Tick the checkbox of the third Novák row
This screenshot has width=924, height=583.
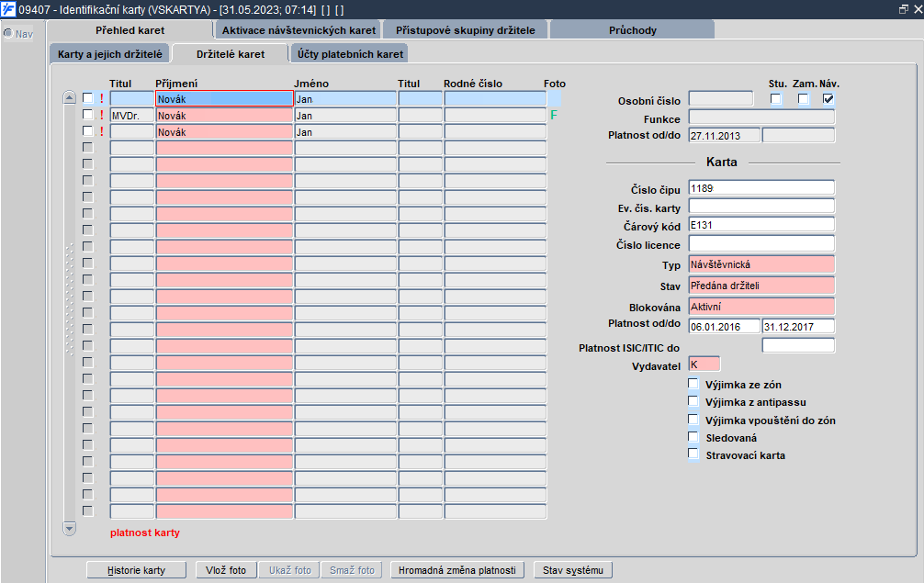pyautogui.click(x=88, y=130)
